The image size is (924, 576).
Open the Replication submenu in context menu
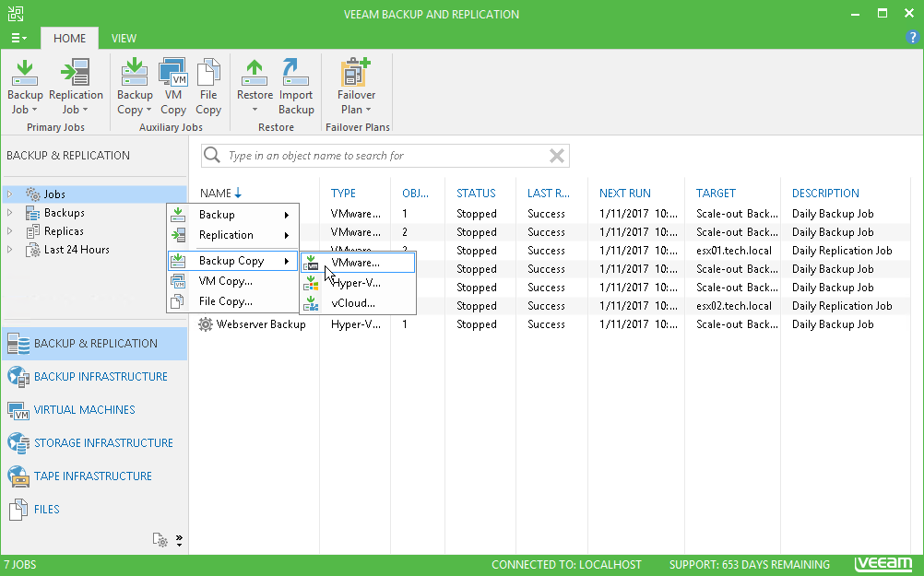(232, 235)
